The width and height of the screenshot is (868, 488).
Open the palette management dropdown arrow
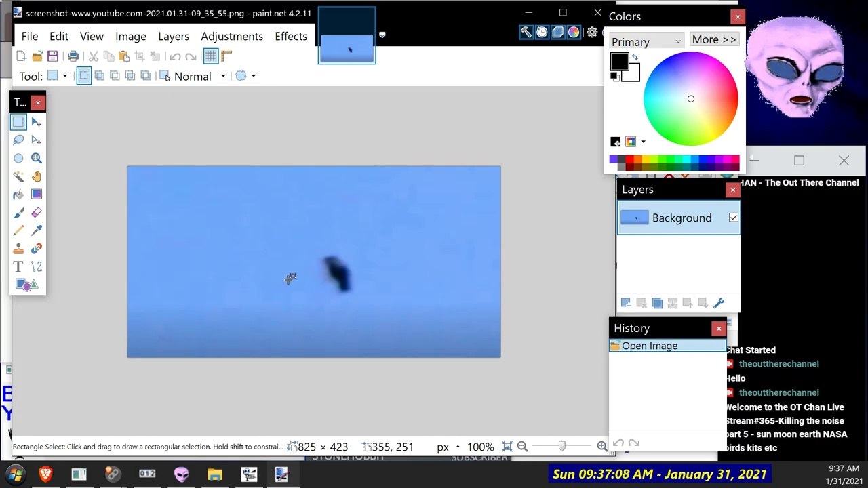coord(642,142)
